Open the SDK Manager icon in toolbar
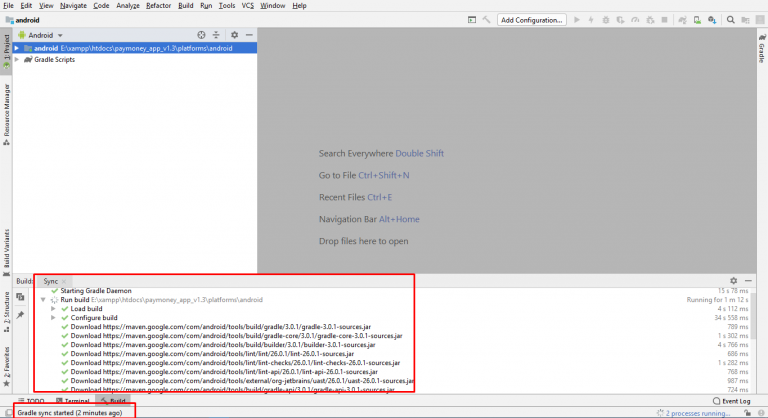The width and height of the screenshot is (768, 418). 711,19
